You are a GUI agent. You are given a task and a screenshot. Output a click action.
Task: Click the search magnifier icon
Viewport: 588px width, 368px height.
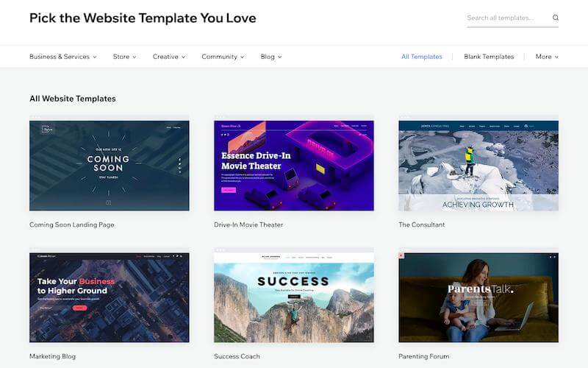point(556,18)
